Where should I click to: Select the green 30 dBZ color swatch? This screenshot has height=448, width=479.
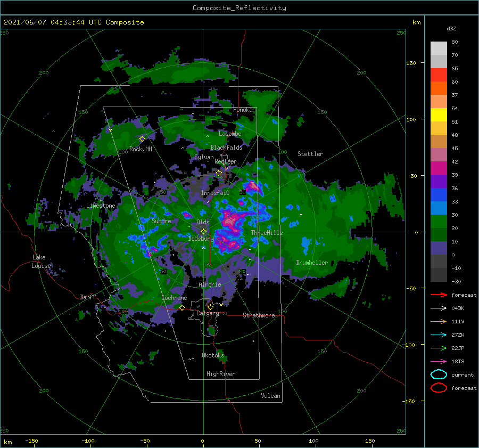pyautogui.click(x=439, y=221)
